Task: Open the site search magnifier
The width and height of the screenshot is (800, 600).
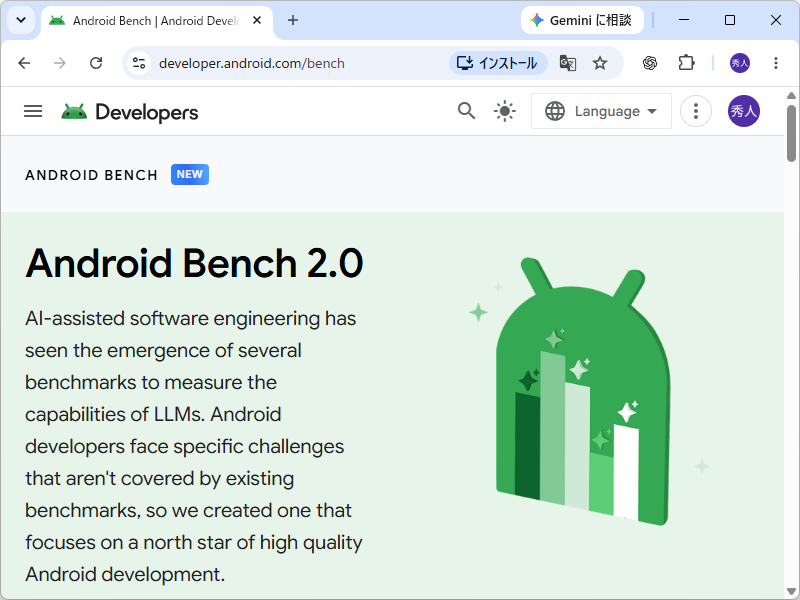Action: [466, 111]
